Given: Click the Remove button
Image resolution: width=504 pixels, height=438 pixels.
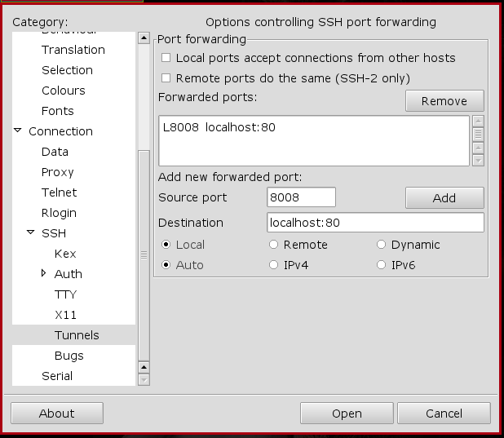Looking at the screenshot, I should click(444, 101).
